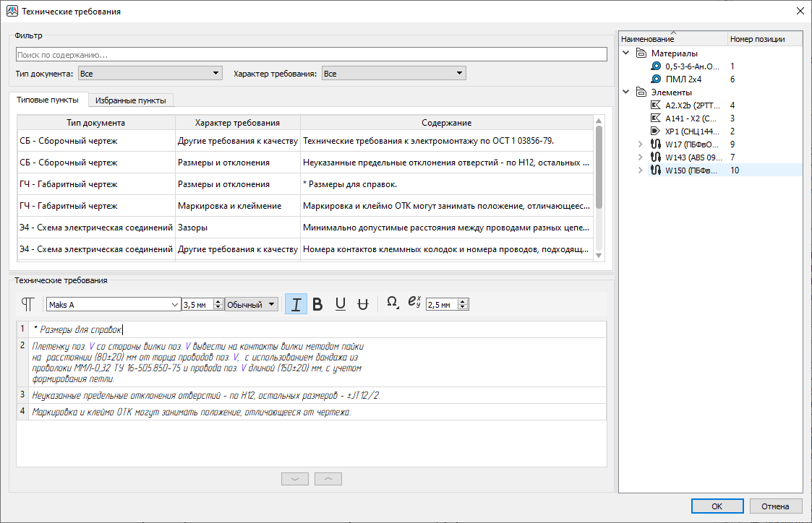Open the Характер требования dropdown

tap(393, 74)
